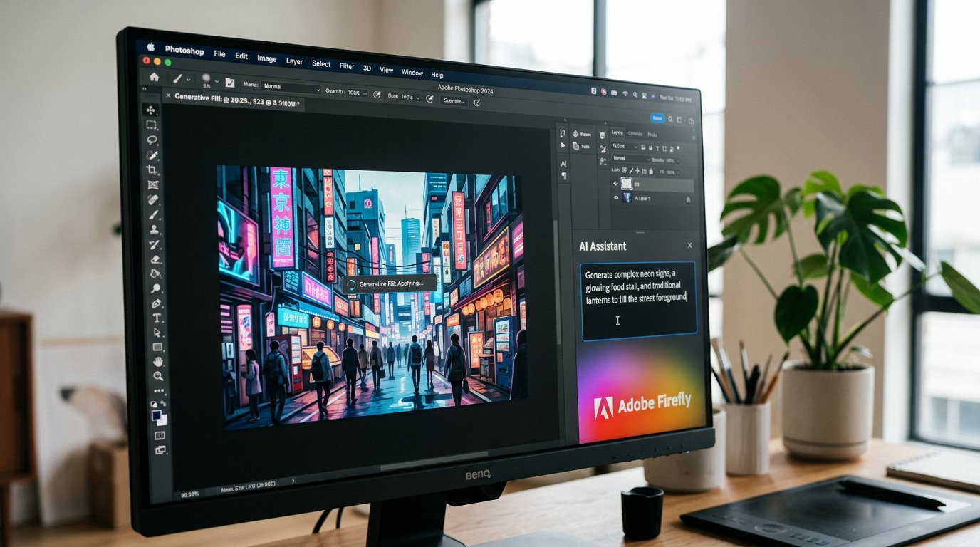The width and height of the screenshot is (980, 547).
Task: Select the Move tool
Action: tap(150, 110)
